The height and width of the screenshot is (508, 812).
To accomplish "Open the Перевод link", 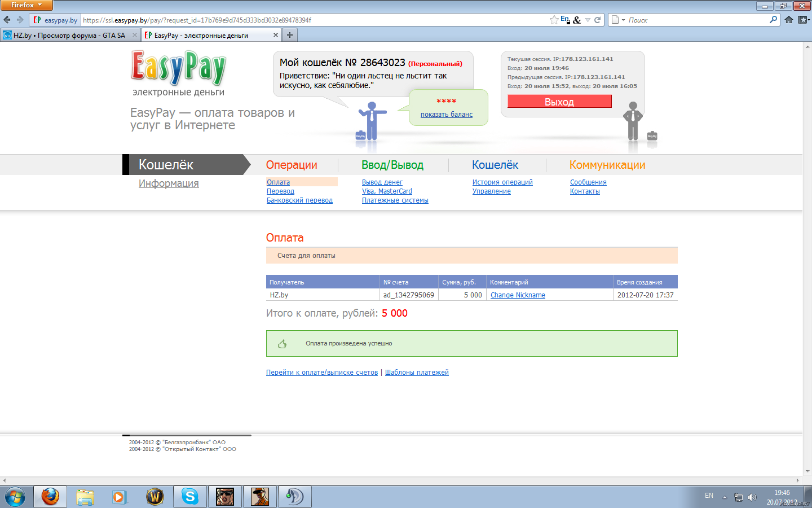I will point(280,191).
